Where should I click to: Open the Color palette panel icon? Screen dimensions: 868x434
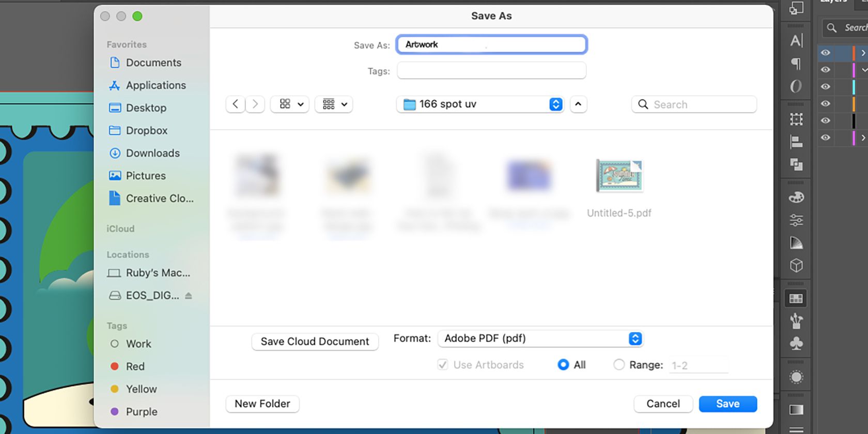tap(796, 197)
